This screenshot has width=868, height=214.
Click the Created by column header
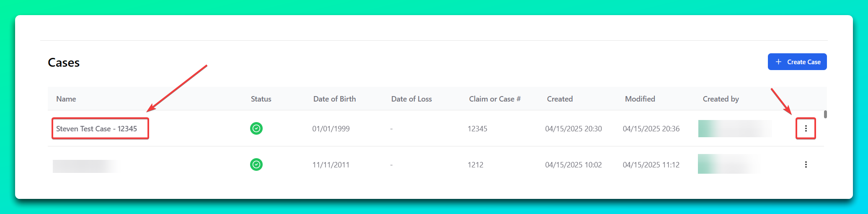[721, 99]
